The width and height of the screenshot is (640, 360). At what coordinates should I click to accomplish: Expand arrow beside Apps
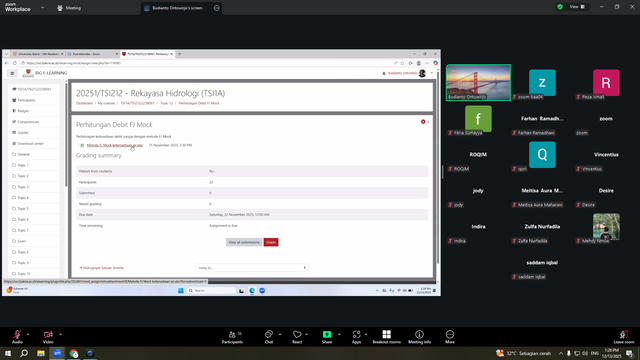coord(366,334)
